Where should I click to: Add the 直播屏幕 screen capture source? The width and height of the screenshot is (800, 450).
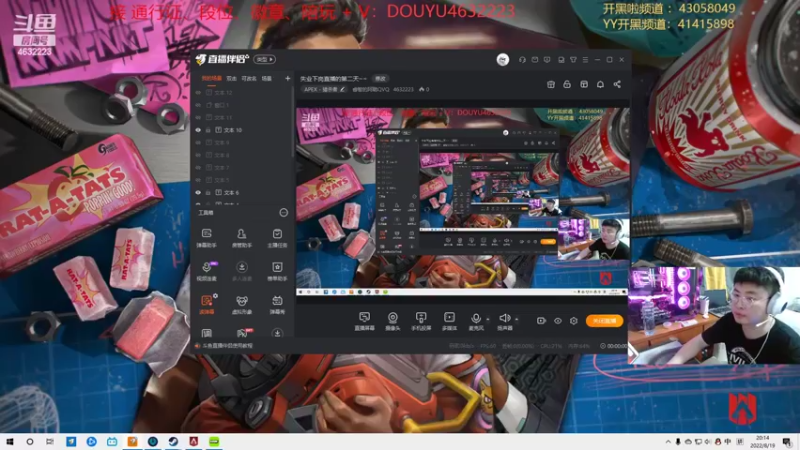click(x=364, y=321)
